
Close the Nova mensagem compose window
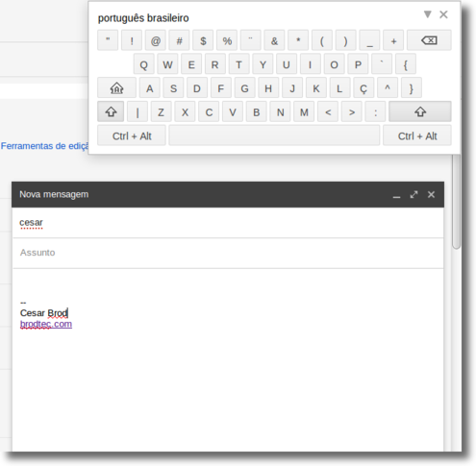431,194
